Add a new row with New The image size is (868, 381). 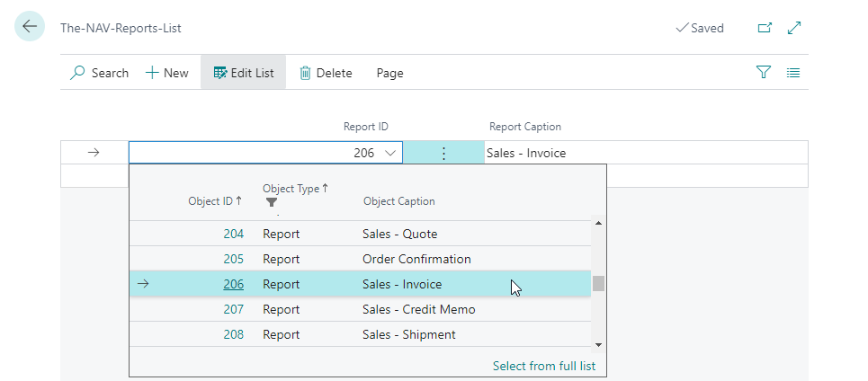[167, 73]
